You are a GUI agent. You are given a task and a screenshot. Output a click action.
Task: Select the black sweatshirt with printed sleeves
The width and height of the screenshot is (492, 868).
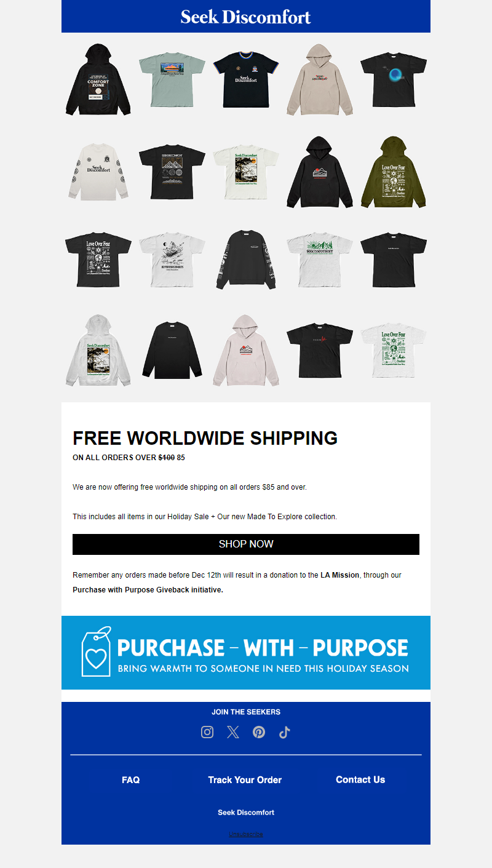(x=246, y=259)
